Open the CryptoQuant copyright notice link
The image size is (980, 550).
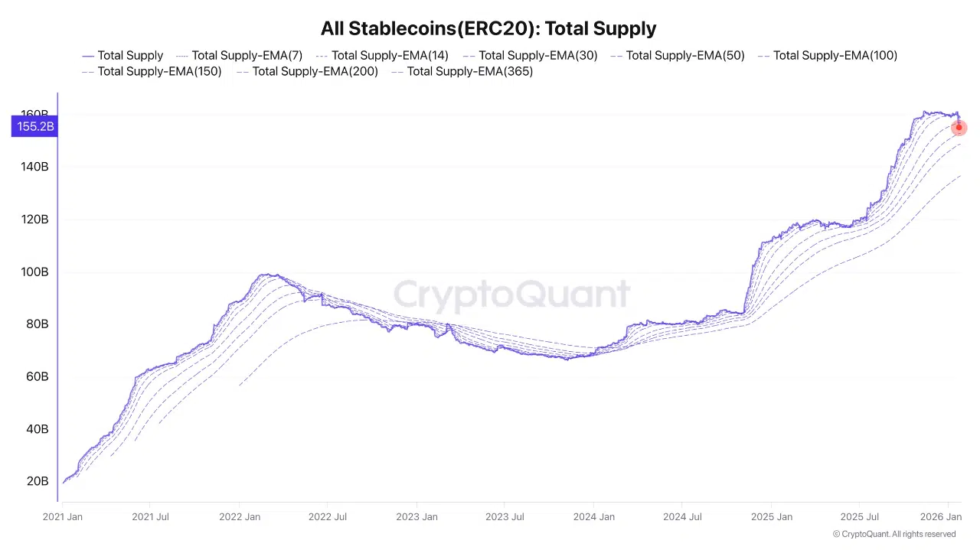click(893, 534)
